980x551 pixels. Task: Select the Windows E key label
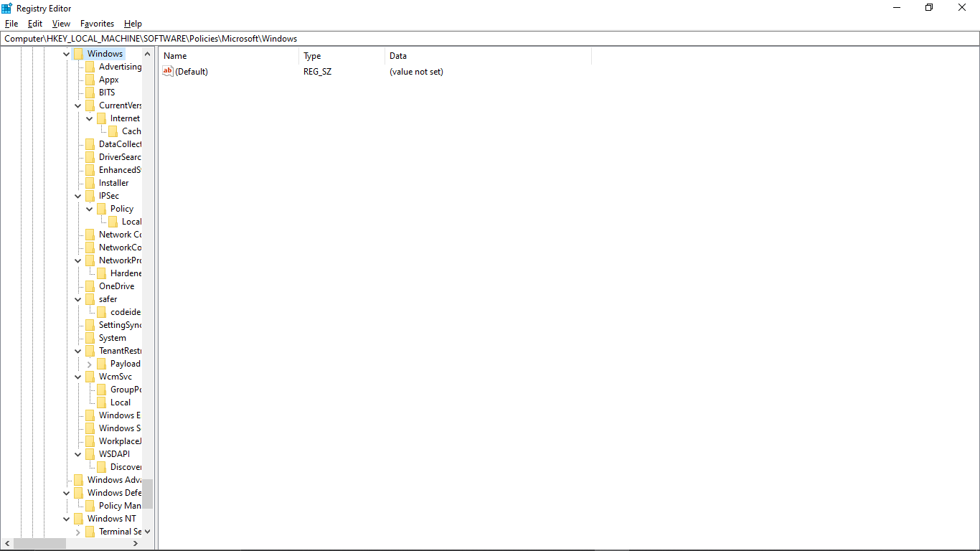pos(120,415)
